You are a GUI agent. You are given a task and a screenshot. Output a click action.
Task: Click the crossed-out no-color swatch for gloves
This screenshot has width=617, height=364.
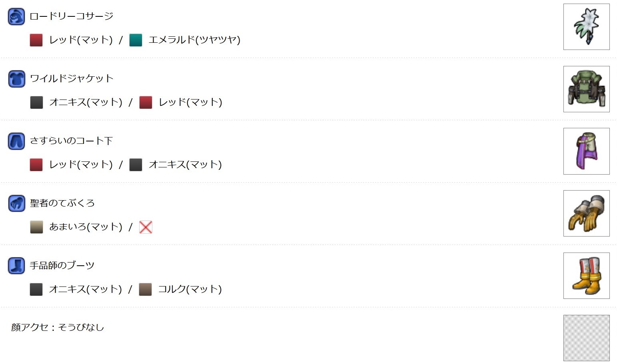[x=146, y=227]
